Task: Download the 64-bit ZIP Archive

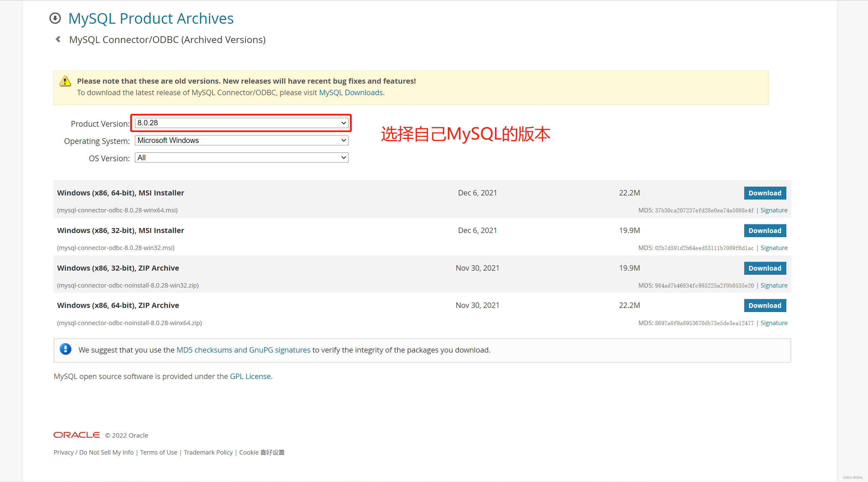Action: (765, 306)
